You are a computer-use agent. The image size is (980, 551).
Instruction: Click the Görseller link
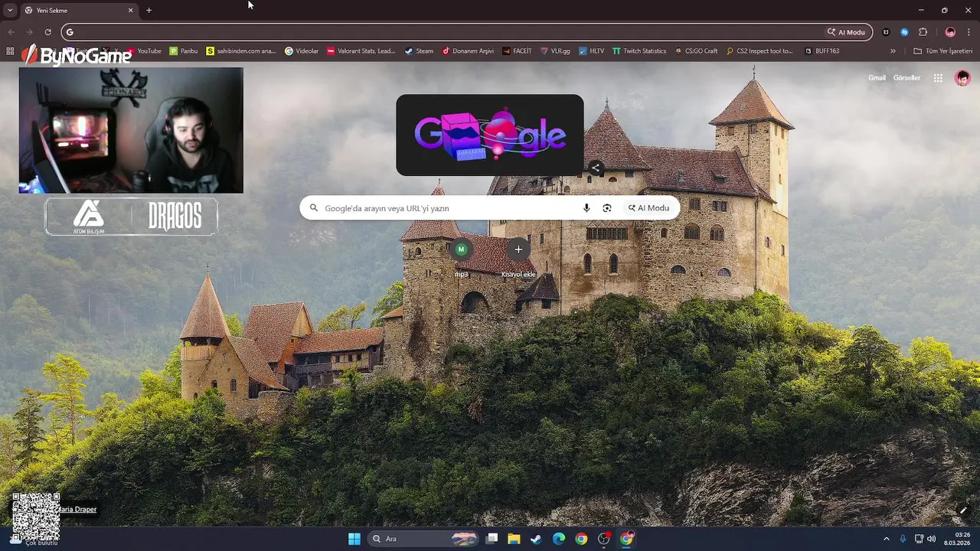click(906, 78)
